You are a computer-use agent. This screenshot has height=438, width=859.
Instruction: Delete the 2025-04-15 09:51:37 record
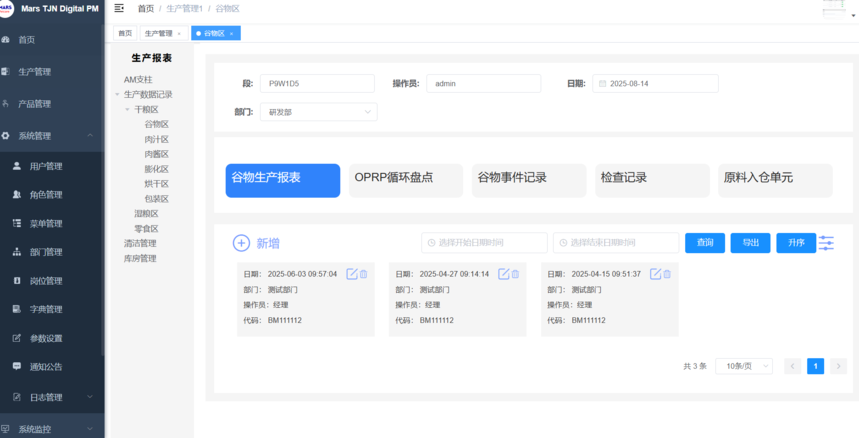click(x=667, y=274)
